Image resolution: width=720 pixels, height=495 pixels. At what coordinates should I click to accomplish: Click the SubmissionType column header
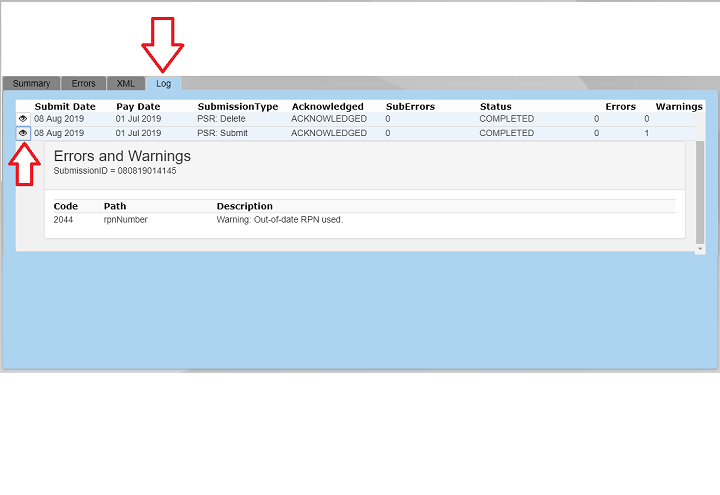click(238, 106)
